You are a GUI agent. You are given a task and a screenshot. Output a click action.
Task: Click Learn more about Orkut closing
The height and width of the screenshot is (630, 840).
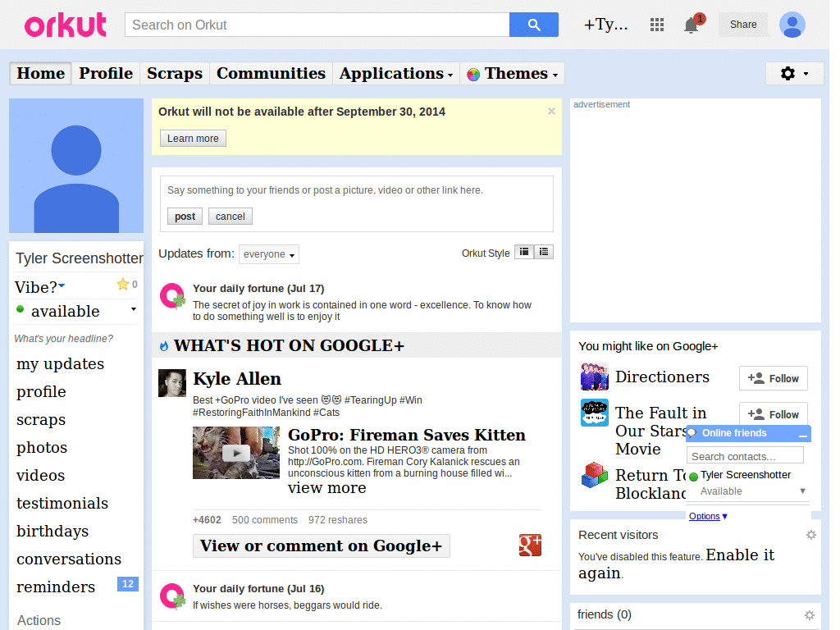click(193, 138)
